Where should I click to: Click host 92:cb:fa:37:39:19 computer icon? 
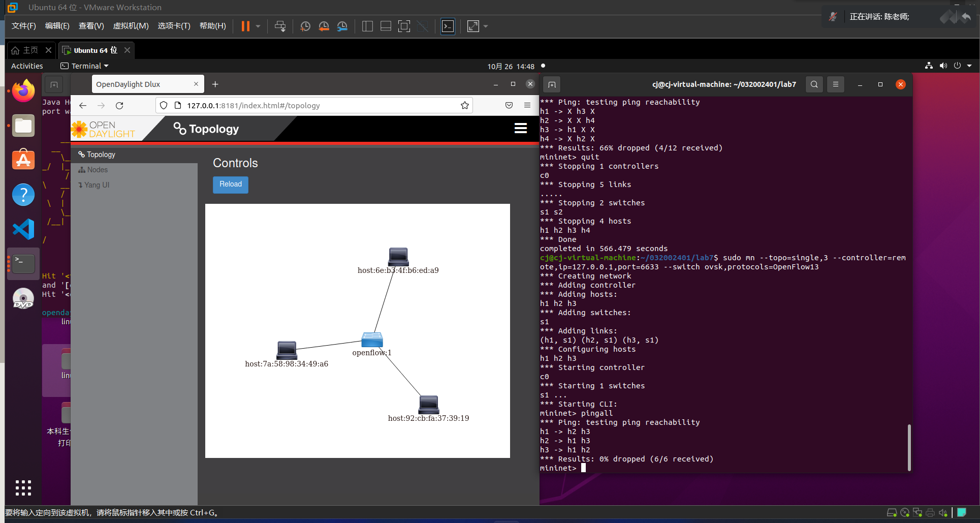(429, 405)
